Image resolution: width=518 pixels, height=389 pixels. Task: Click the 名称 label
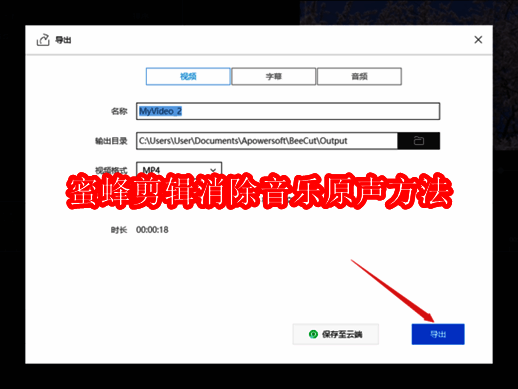click(x=119, y=111)
